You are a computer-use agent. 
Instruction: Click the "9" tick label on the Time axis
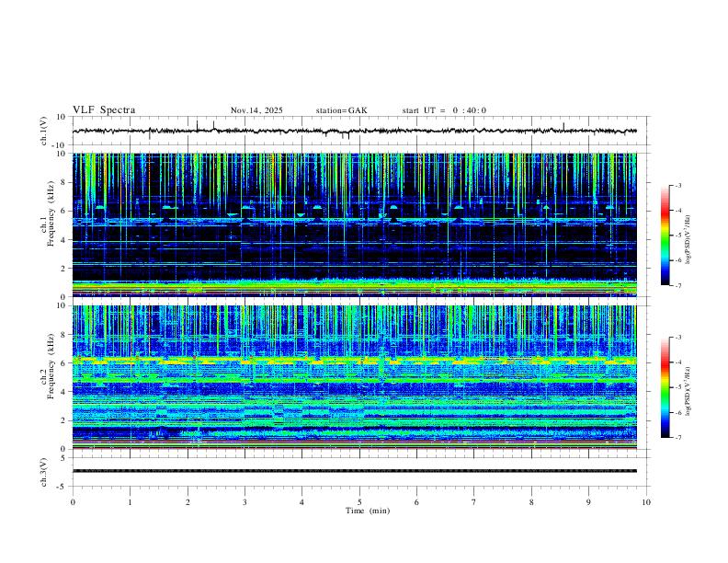[x=588, y=502]
